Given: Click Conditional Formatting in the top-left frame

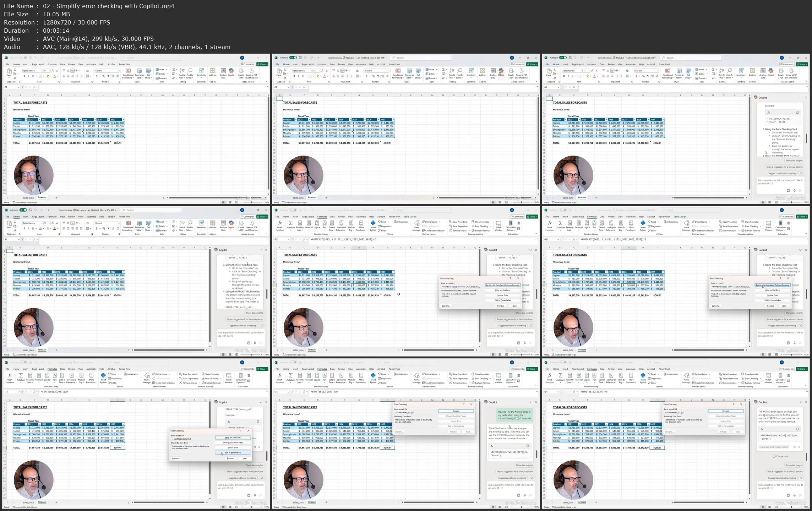Looking at the screenshot, I should tap(128, 74).
